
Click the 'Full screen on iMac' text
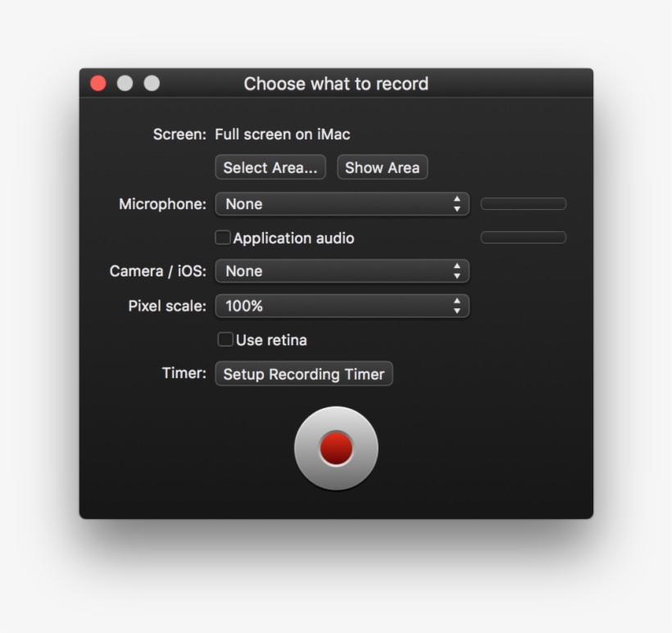point(282,134)
